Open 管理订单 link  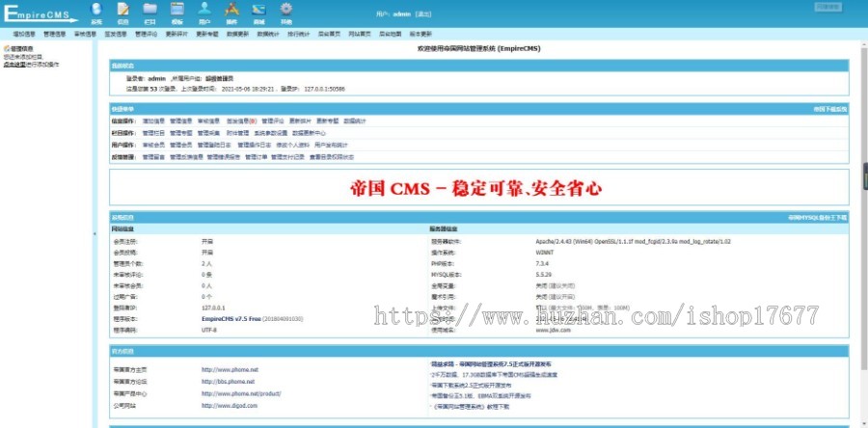256,157
